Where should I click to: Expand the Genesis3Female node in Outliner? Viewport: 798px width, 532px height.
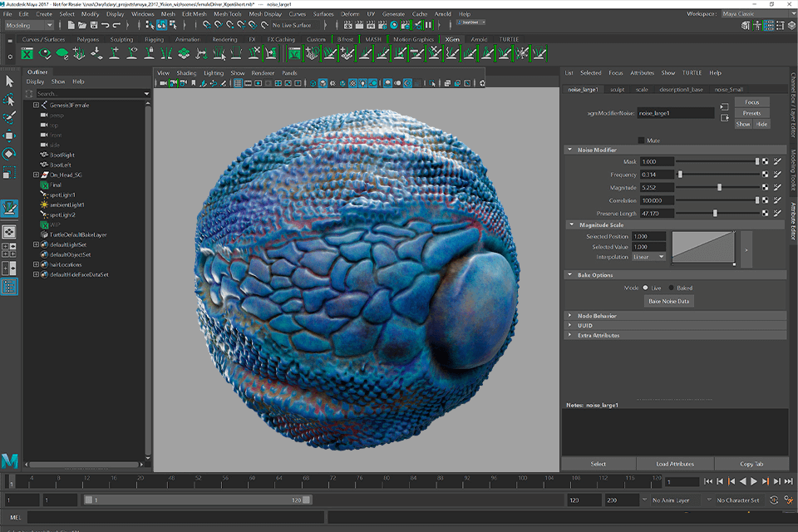point(36,105)
